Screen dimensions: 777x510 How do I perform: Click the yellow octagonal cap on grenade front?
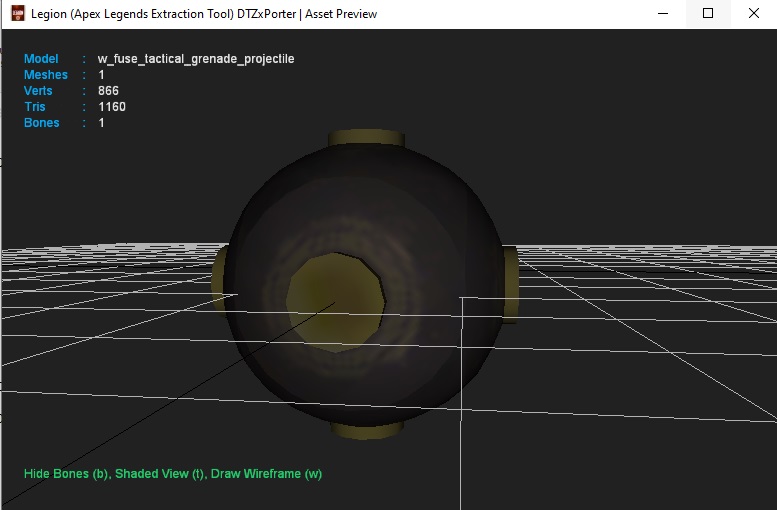[x=335, y=303]
